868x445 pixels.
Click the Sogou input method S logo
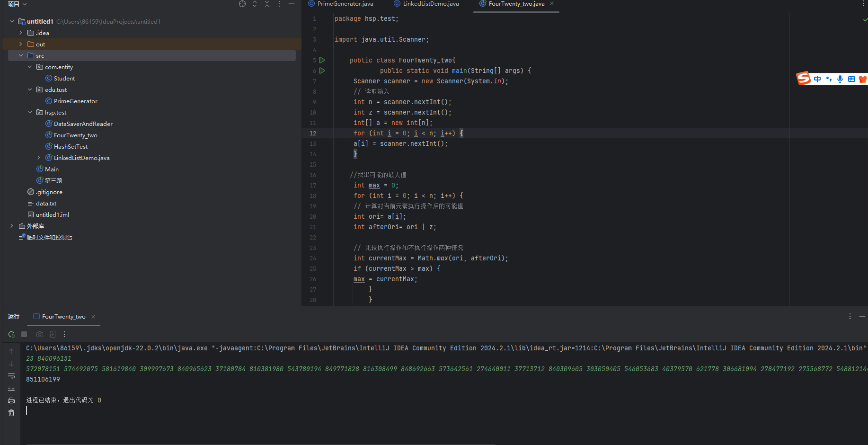click(804, 78)
